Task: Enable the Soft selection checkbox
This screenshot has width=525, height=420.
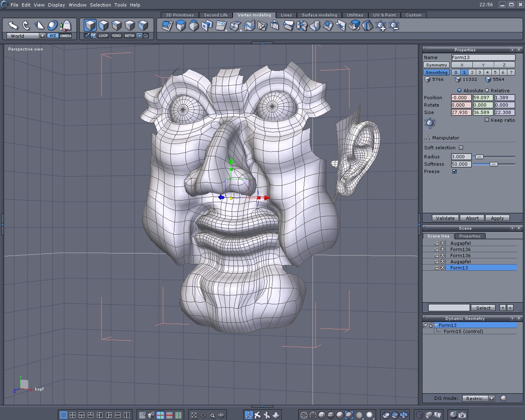Action: [x=461, y=148]
